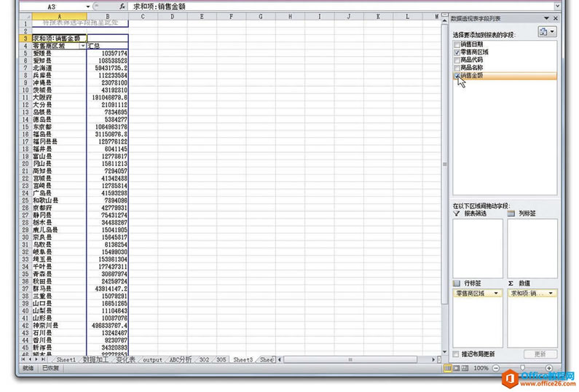Switch to the Sheet1 tab
The height and width of the screenshot is (392, 579).
66,359
